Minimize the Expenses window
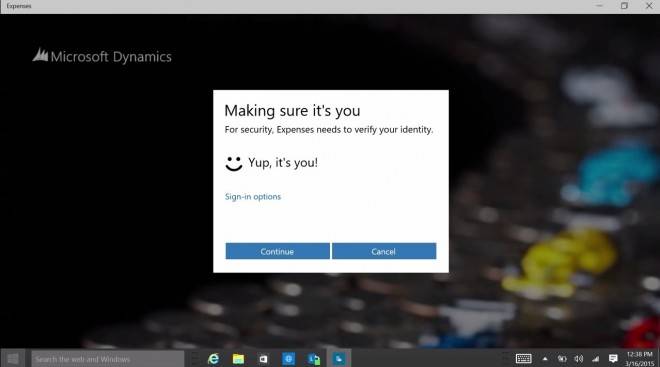 (x=599, y=6)
